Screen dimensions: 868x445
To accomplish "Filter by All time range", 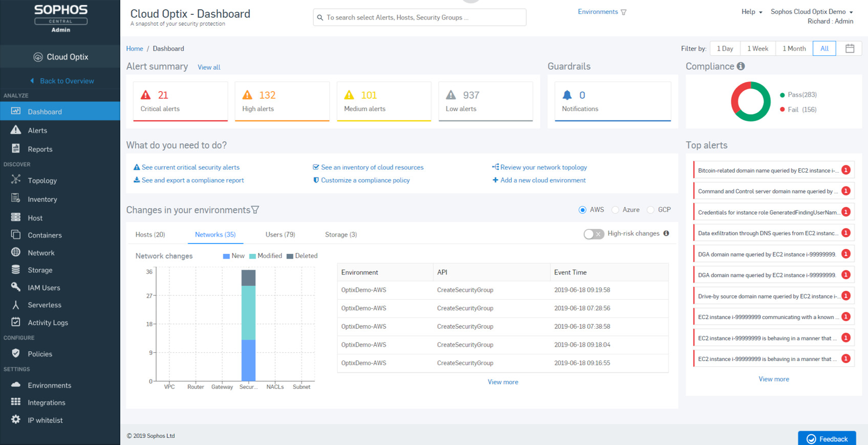I will 824,48.
